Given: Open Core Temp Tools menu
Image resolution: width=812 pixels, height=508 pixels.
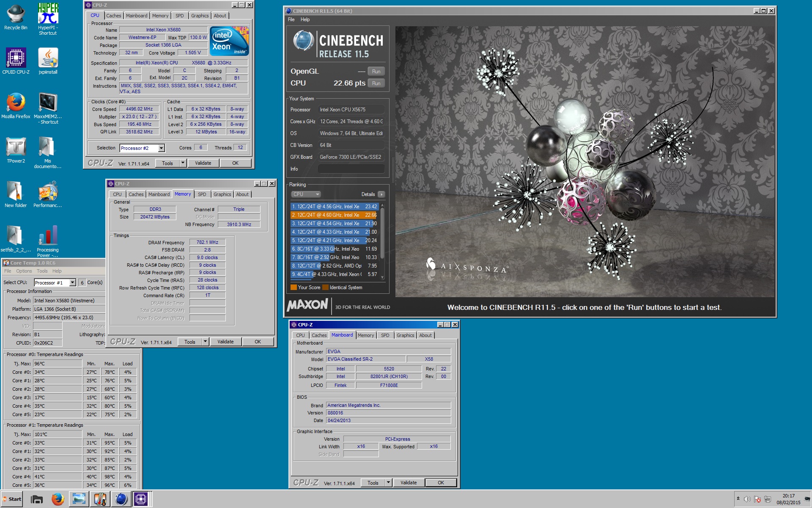Looking at the screenshot, I should point(42,271).
